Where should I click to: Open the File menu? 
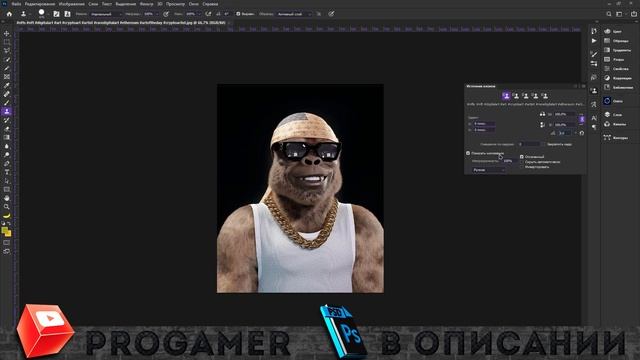(x=16, y=4)
